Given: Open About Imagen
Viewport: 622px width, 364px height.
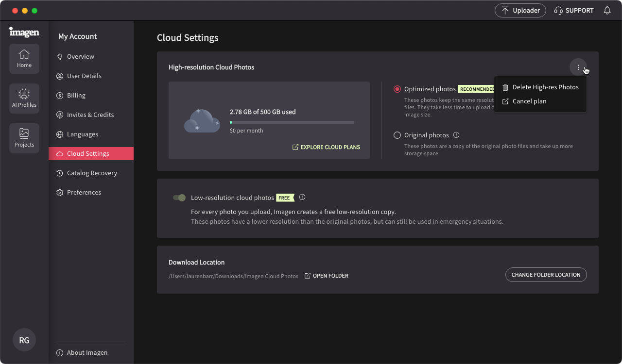Looking at the screenshot, I should coord(82,353).
